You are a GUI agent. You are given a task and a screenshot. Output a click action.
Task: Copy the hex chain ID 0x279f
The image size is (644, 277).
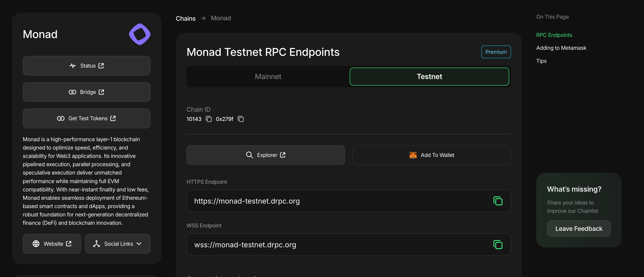[241, 119]
